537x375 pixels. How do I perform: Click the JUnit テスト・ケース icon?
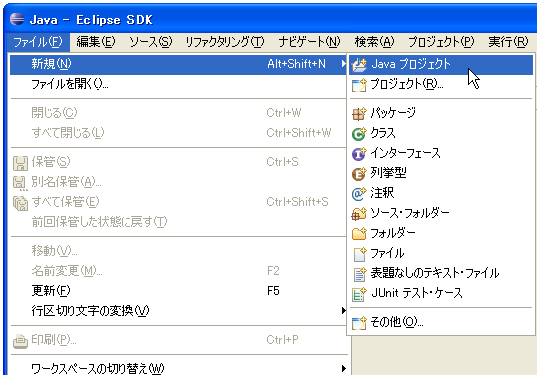coord(359,294)
